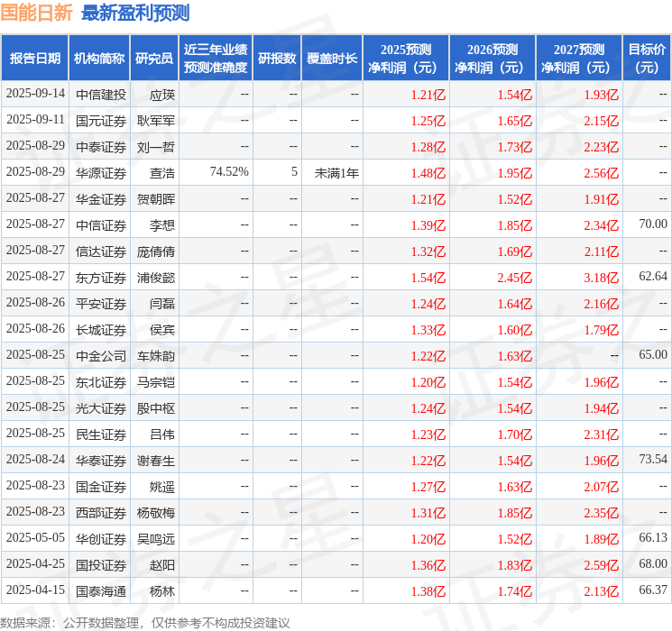Click institution name 西部证券
672x631 pixels.
101,513
